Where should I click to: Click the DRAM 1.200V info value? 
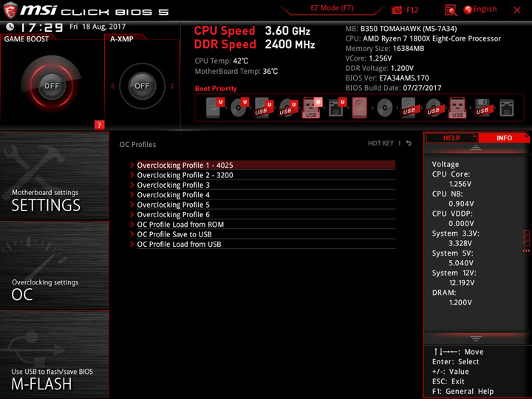coord(460,302)
